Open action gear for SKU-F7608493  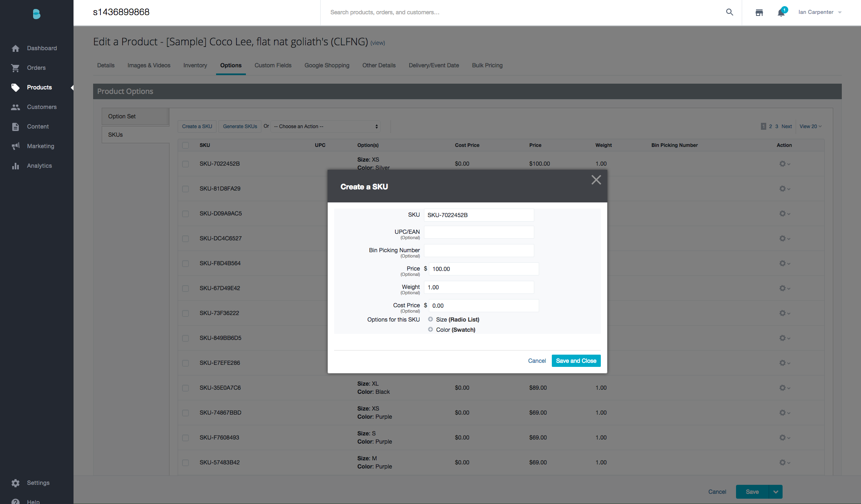click(x=784, y=437)
